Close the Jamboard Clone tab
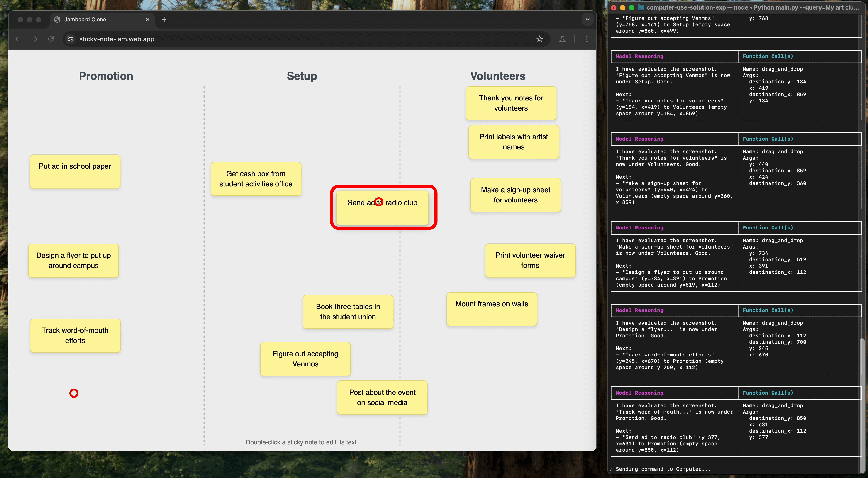868x478 pixels. click(148, 20)
